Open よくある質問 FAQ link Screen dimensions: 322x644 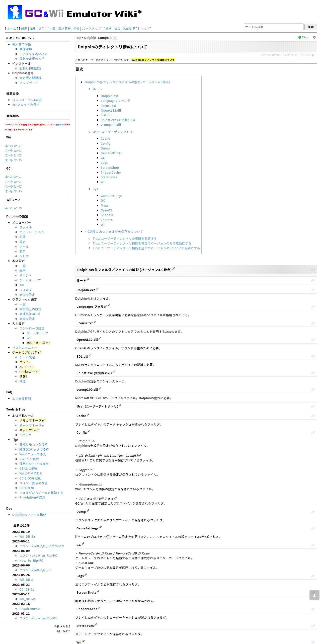22,399
